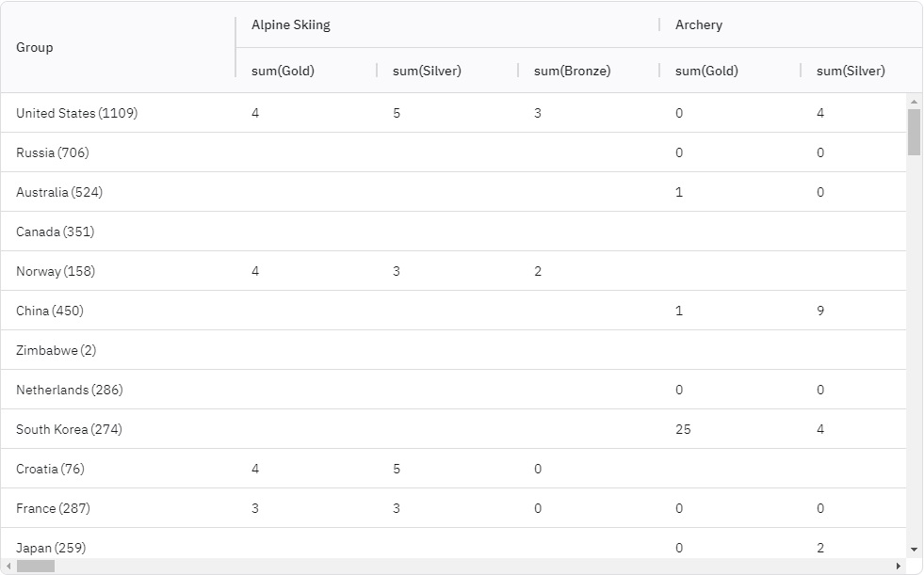Select the Norway (158) row
Viewport: 924px width, 575px height.
[453, 271]
